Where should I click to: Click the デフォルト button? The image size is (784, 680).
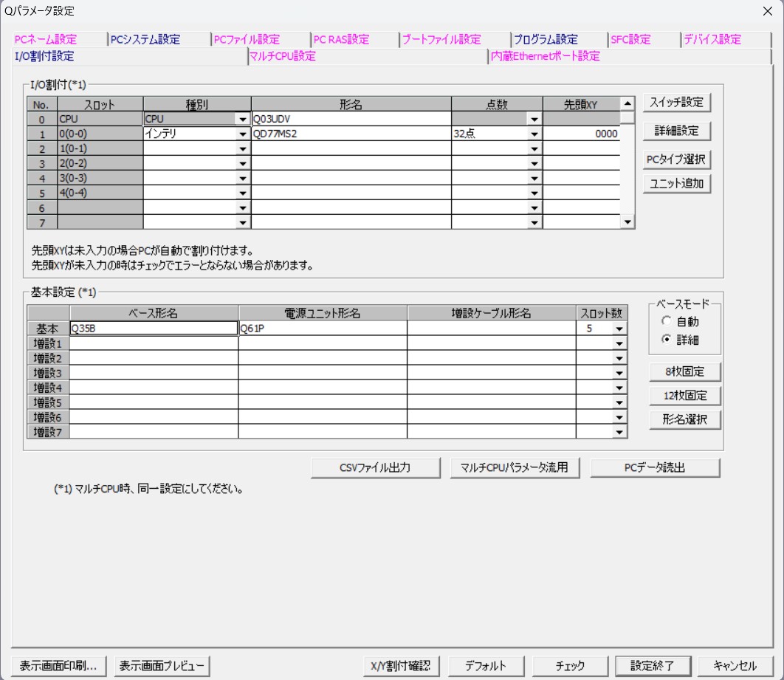coord(486,665)
